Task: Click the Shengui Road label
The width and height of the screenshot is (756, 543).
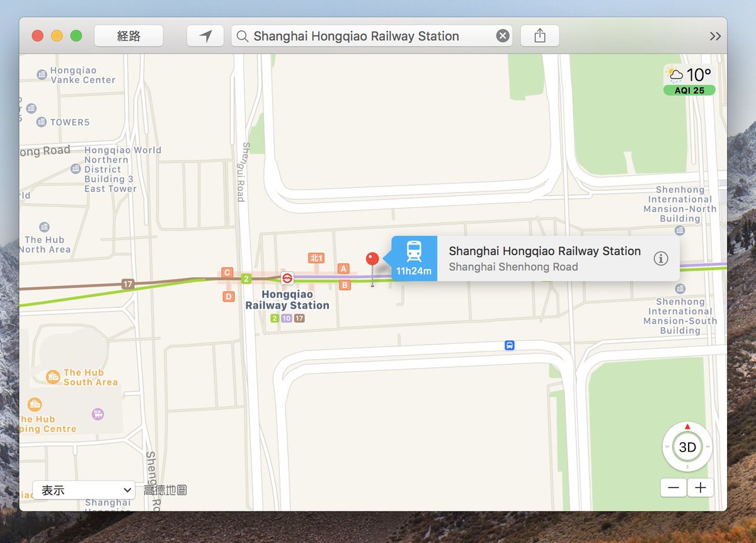Action: coord(244,171)
